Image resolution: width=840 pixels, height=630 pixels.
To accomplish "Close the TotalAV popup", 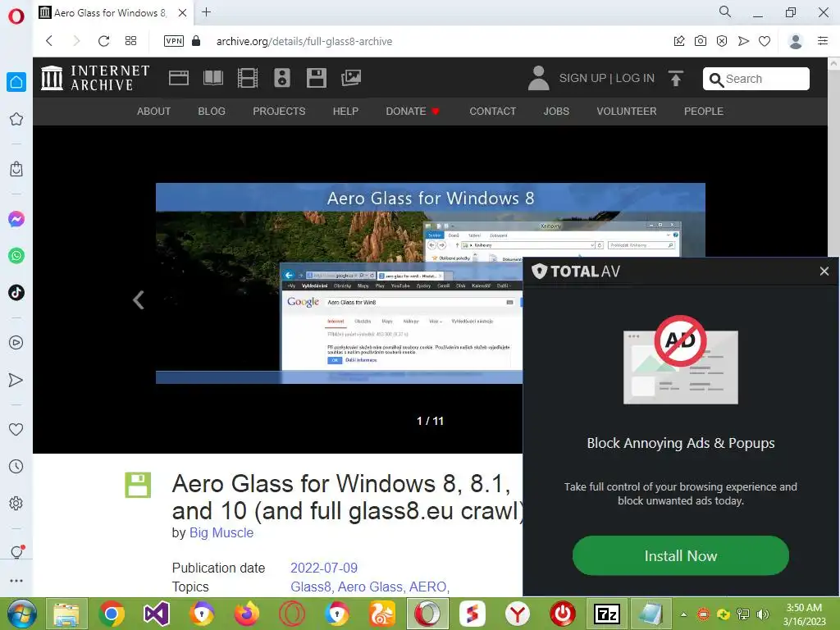I will click(824, 272).
